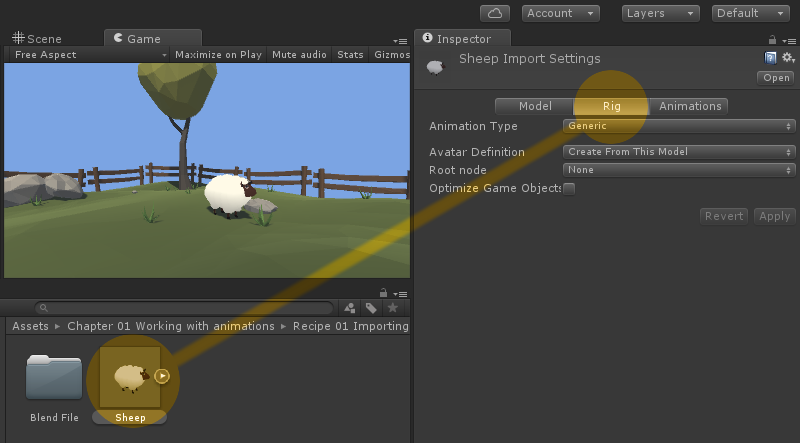The width and height of the screenshot is (800, 443).
Task: Click the Blend File folder label
Action: click(54, 417)
